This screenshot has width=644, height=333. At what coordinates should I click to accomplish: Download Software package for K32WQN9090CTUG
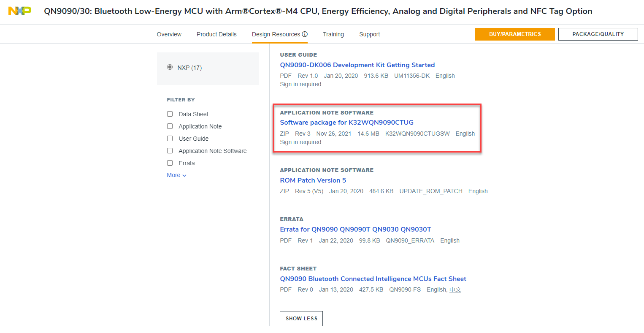[346, 123]
